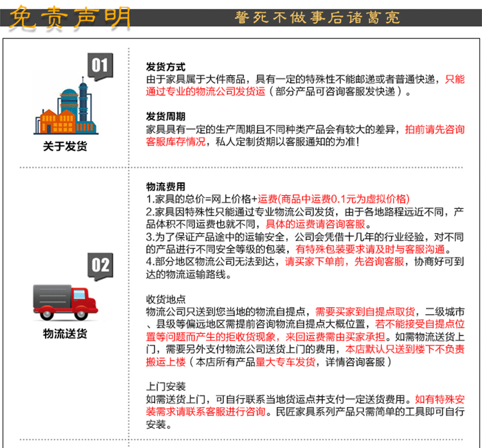Click red text 装需求请联系客服进行咨询
482x448 pixels.
(206, 412)
